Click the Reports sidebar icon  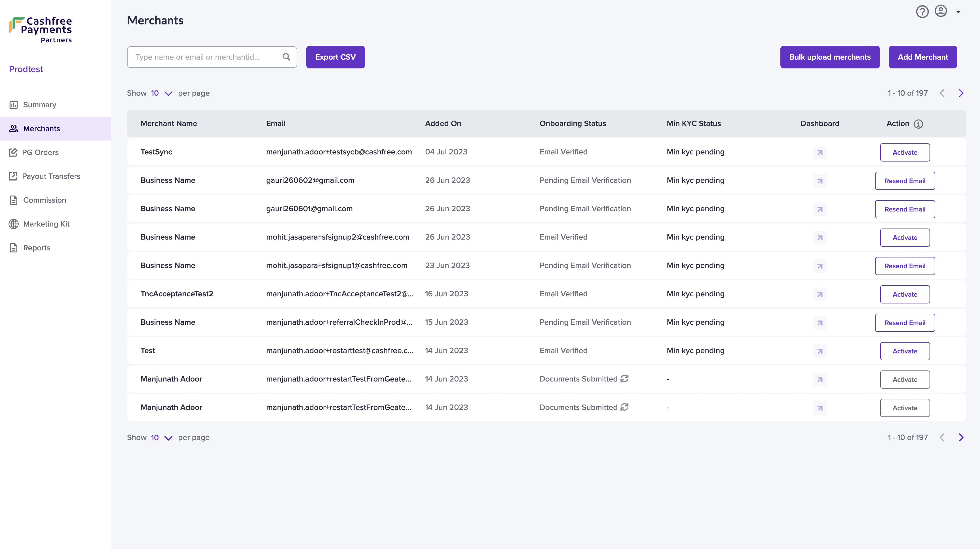14,248
